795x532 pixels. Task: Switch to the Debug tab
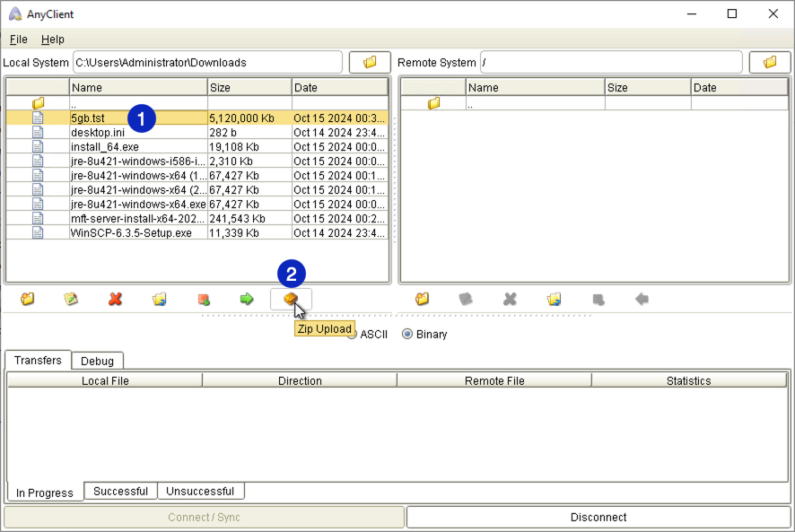[x=97, y=361]
